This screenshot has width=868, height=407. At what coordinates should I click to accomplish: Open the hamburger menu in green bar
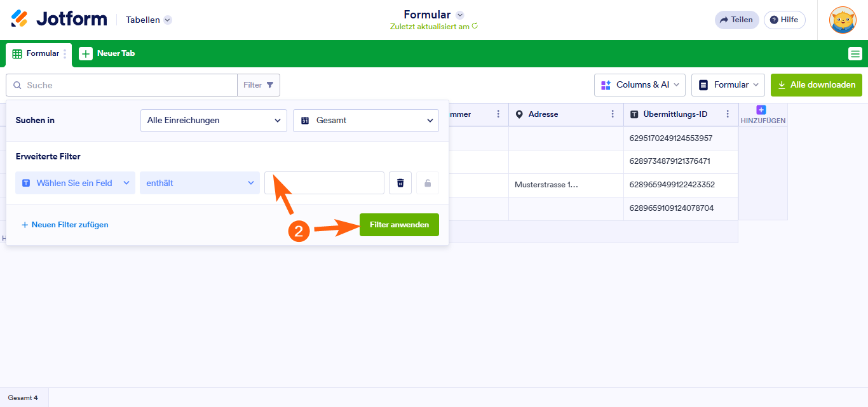855,54
